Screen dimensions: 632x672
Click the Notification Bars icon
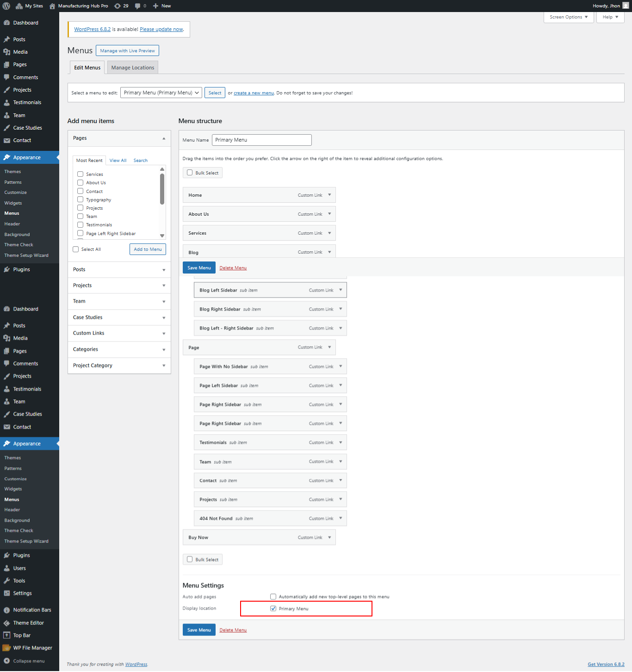pos(7,610)
